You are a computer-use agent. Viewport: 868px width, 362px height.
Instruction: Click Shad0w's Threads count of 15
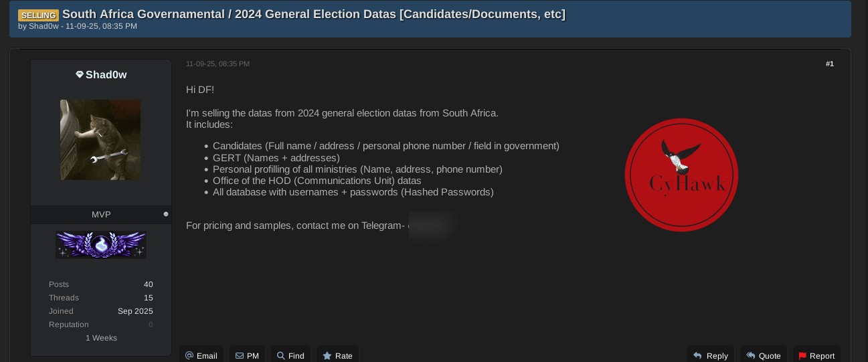(148, 298)
